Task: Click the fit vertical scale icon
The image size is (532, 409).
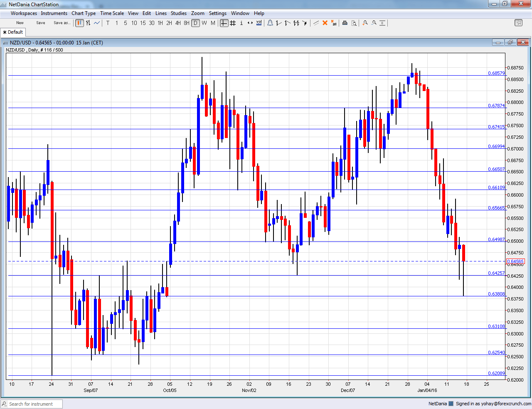Action: click(382, 23)
